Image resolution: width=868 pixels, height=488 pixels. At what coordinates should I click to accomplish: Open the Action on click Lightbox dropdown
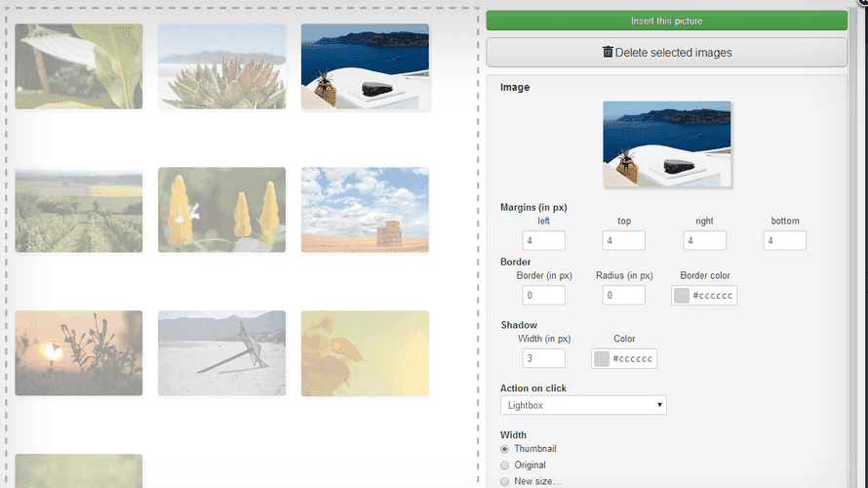point(583,404)
